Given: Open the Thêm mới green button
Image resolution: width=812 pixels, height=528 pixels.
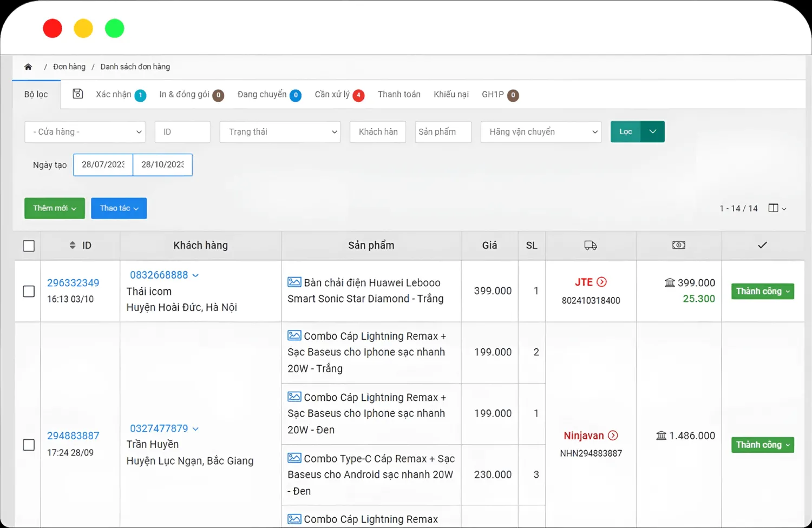Looking at the screenshot, I should [55, 208].
